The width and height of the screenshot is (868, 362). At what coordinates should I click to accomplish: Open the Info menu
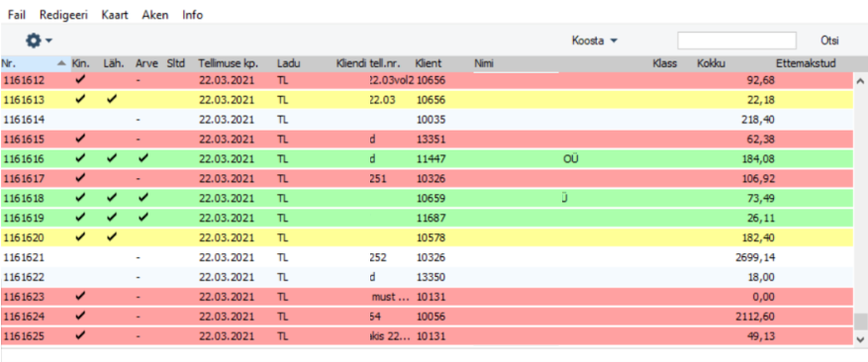193,15
